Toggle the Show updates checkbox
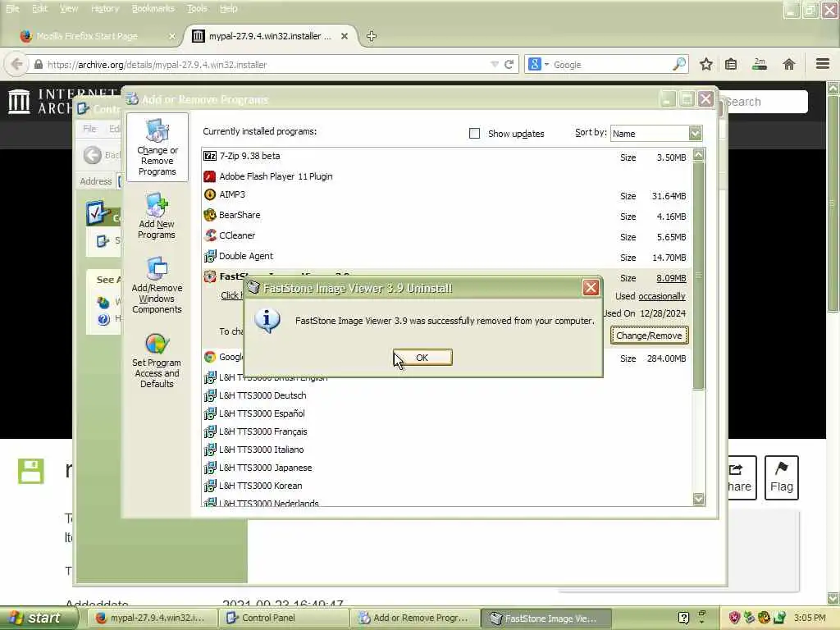The width and height of the screenshot is (840, 630). [474, 134]
